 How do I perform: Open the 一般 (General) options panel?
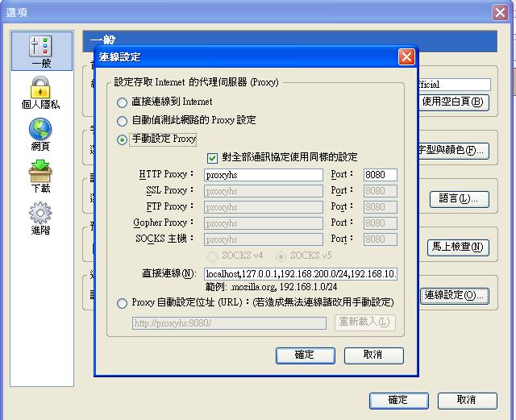41,51
